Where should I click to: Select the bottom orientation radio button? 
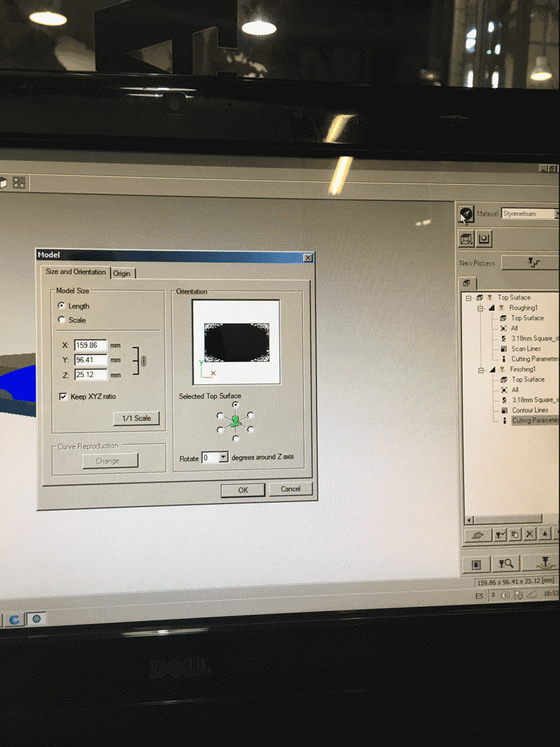tap(236, 438)
